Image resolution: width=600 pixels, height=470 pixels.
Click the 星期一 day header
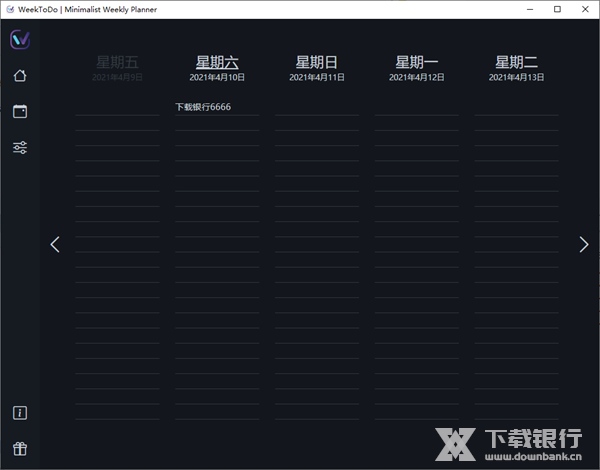pyautogui.click(x=417, y=62)
